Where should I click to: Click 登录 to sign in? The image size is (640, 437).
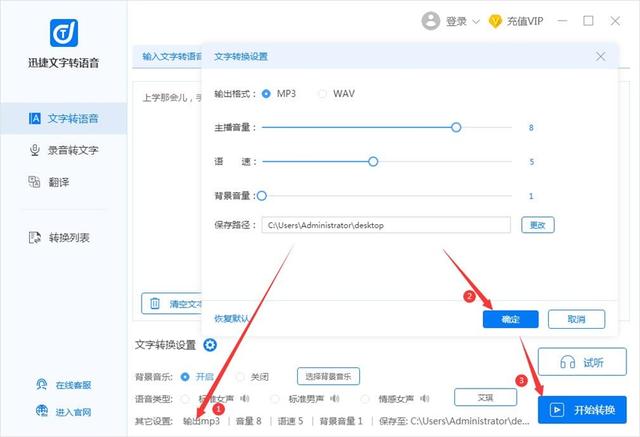pyautogui.click(x=456, y=21)
